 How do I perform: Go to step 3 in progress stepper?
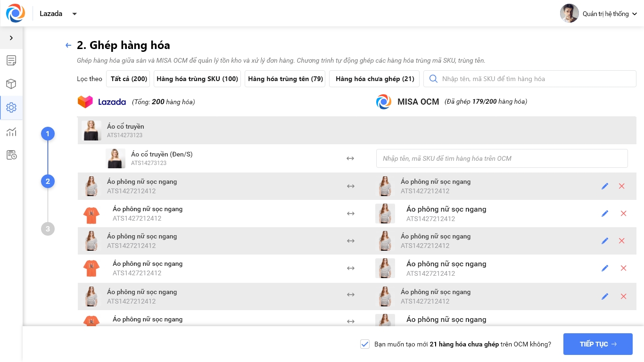coord(48,229)
